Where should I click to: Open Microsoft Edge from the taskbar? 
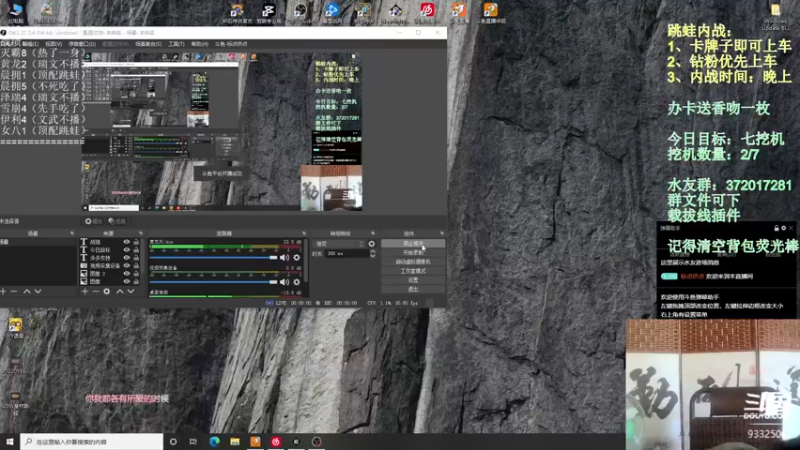pyautogui.click(x=214, y=441)
